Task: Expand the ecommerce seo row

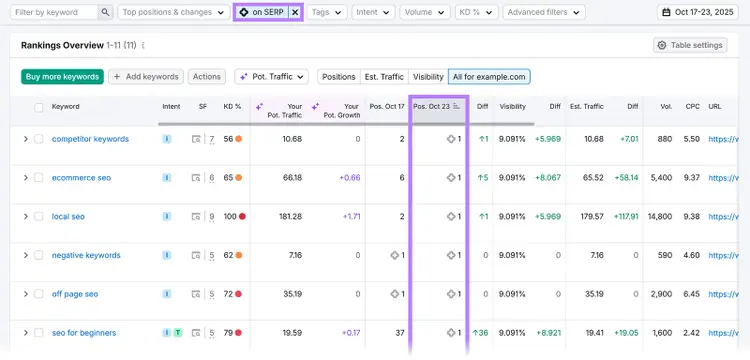Action: pyautogui.click(x=26, y=178)
